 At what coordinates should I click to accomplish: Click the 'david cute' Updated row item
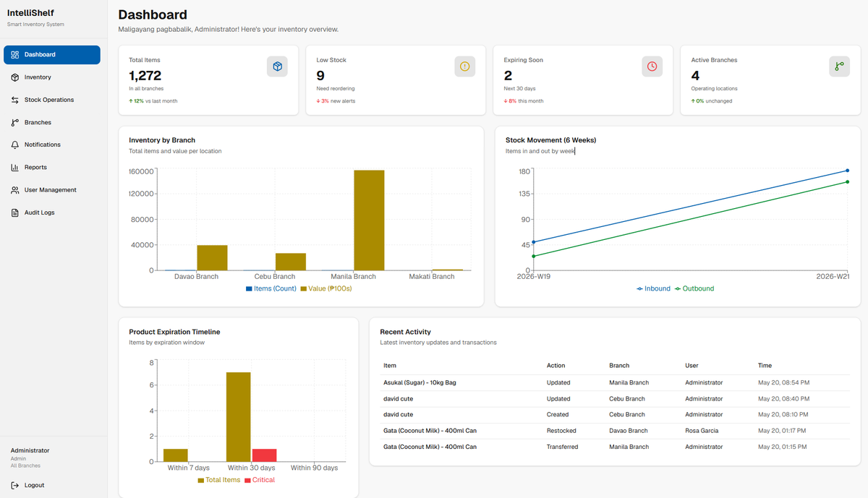398,399
